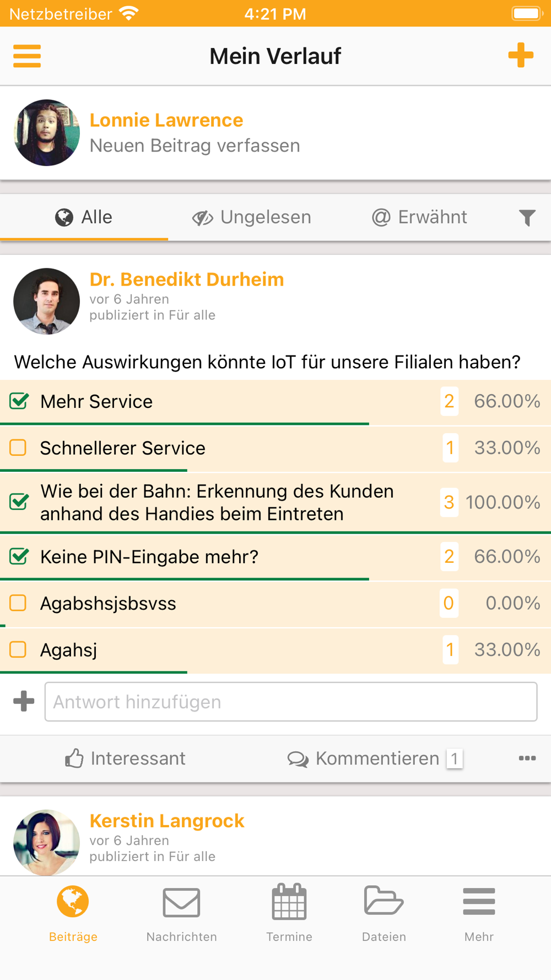551x980 pixels.
Task: Switch to the Ungelesen tab
Action: pyautogui.click(x=252, y=217)
